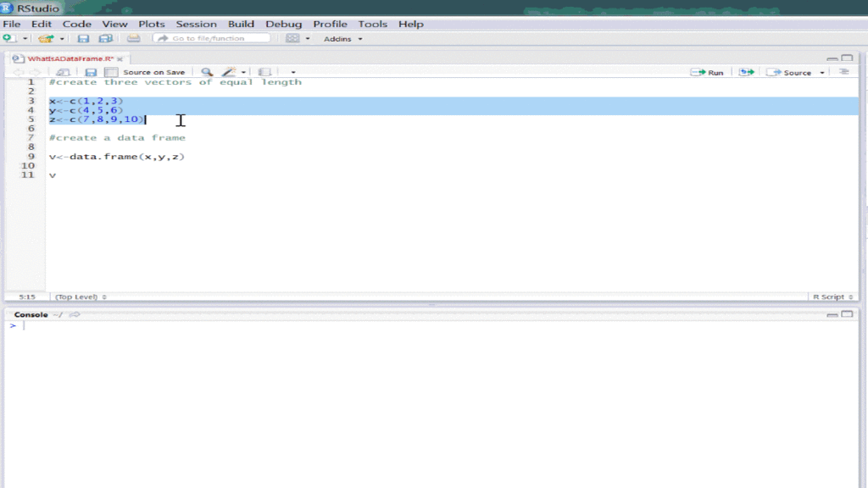Open the (Top Level) scope selector
Image resolution: width=868 pixels, height=488 pixels.
click(81, 297)
